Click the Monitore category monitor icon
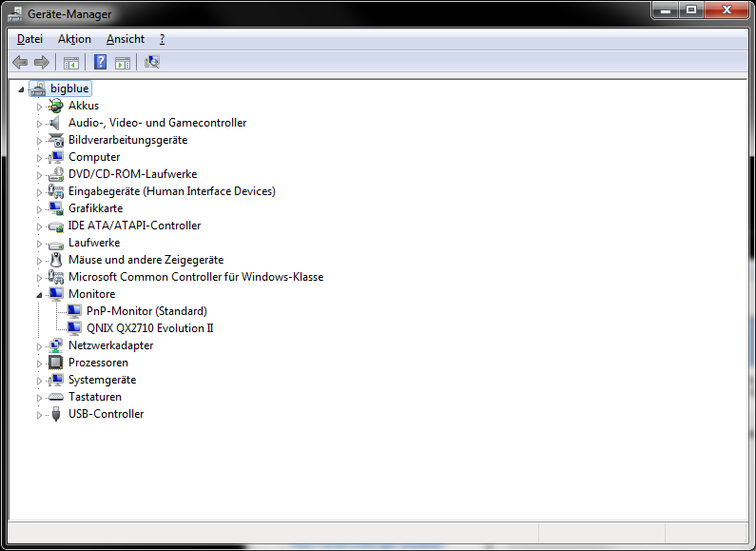756x551 pixels. point(56,293)
